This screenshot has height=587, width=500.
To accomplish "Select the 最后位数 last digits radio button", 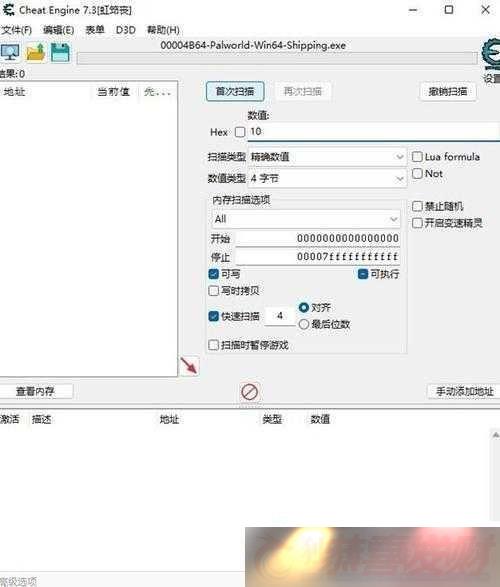I will [304, 324].
